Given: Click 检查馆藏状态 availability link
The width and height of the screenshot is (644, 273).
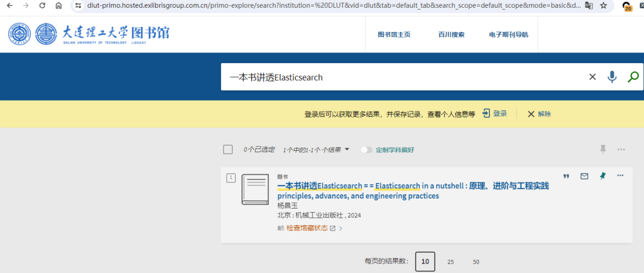Looking at the screenshot, I should (307, 228).
